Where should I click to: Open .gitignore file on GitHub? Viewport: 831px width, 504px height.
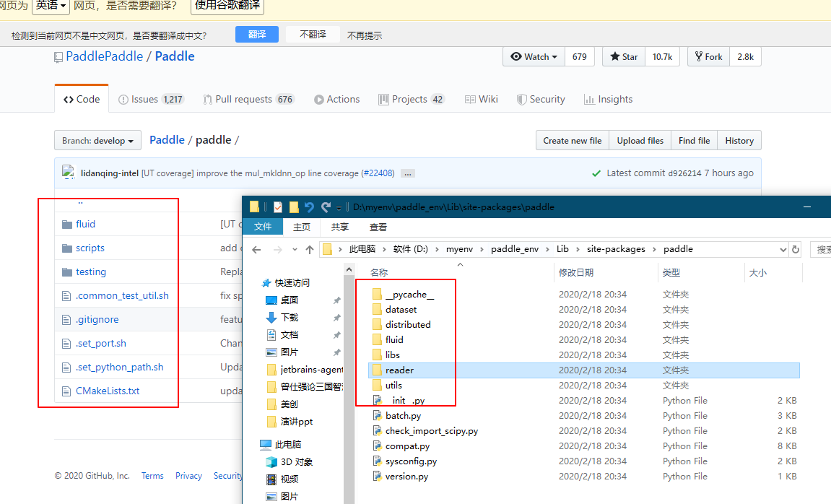(x=97, y=320)
